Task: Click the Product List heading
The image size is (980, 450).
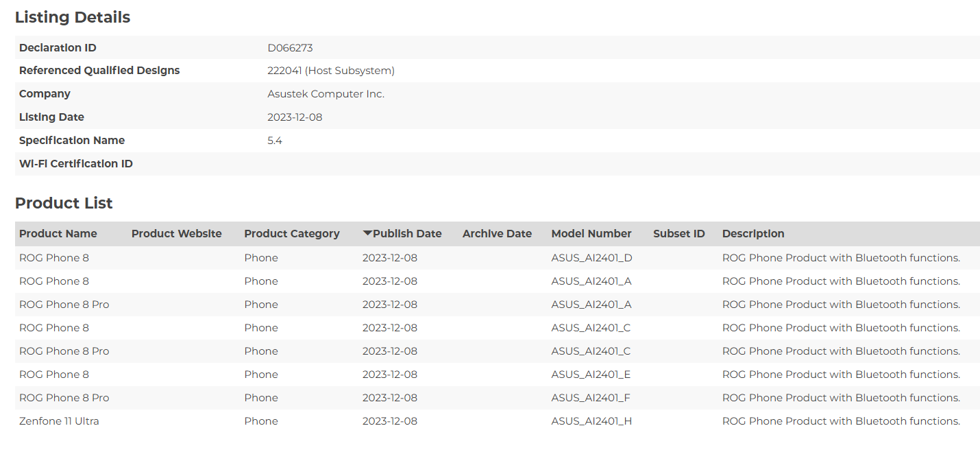Action: click(x=64, y=203)
